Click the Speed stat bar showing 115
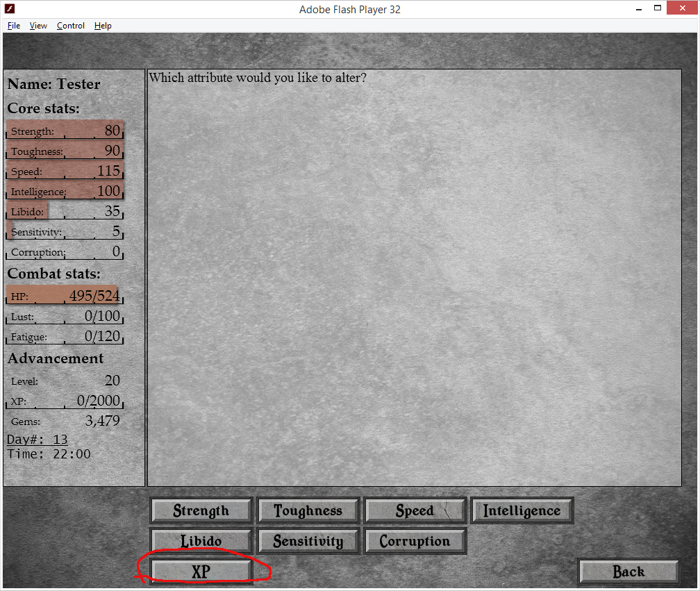Viewport: 700px width, 591px height. 65,171
